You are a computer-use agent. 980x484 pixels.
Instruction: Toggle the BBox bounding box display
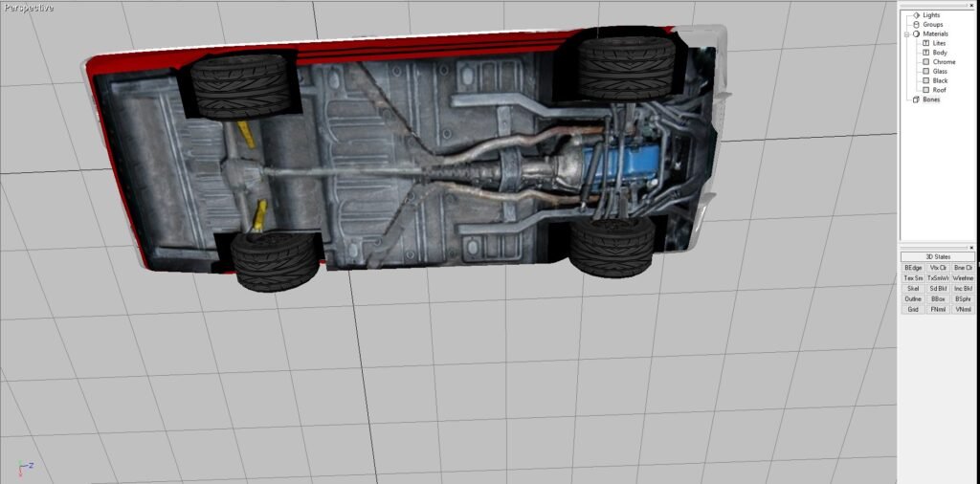938,299
